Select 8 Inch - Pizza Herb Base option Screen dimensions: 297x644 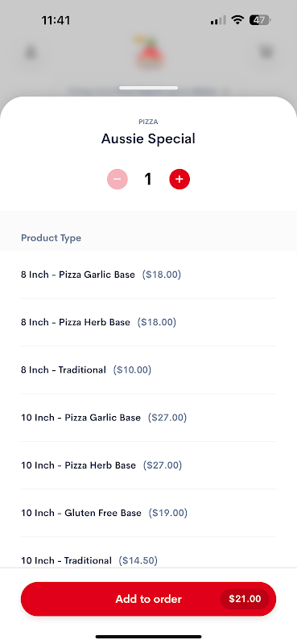pyautogui.click(x=148, y=322)
